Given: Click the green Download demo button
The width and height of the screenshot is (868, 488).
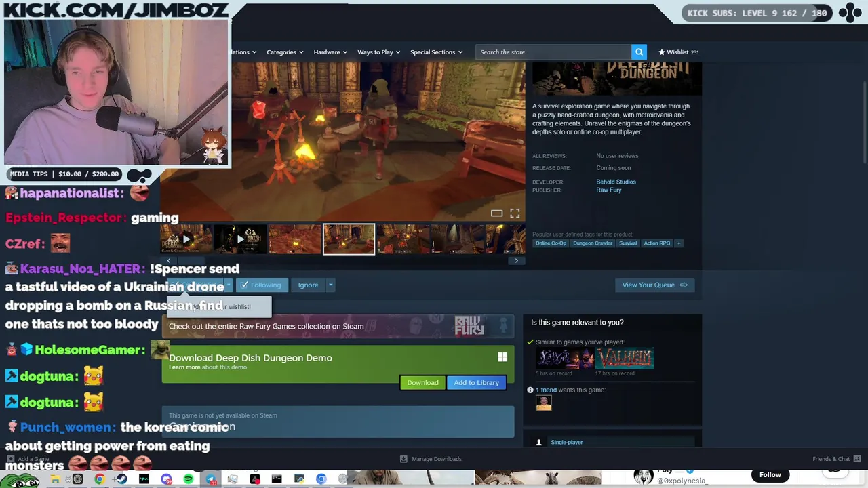Looking at the screenshot, I should click(x=422, y=383).
